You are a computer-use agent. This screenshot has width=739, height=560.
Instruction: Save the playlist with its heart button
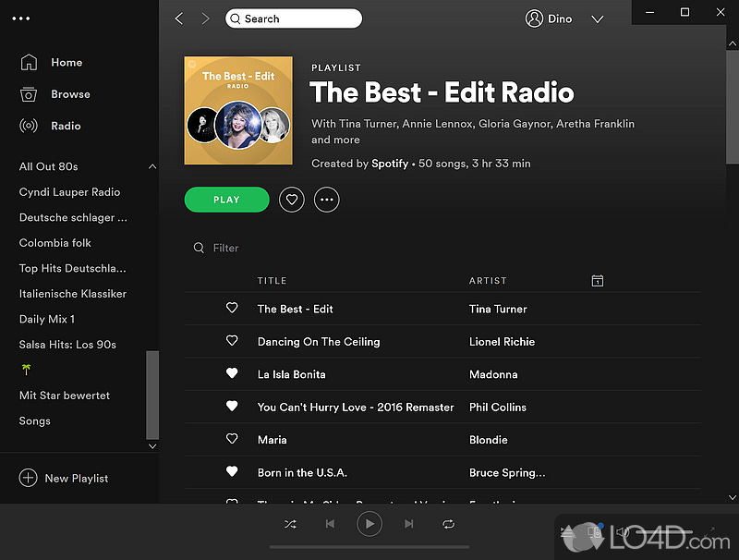292,200
